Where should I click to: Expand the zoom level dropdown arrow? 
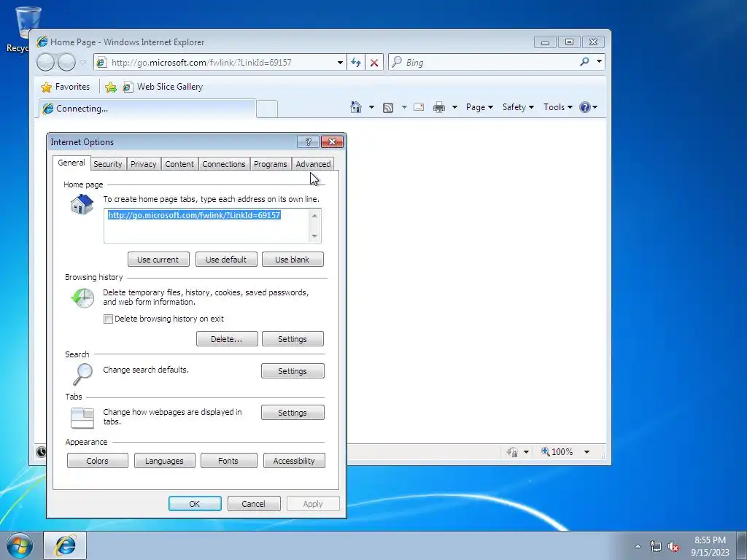point(587,452)
